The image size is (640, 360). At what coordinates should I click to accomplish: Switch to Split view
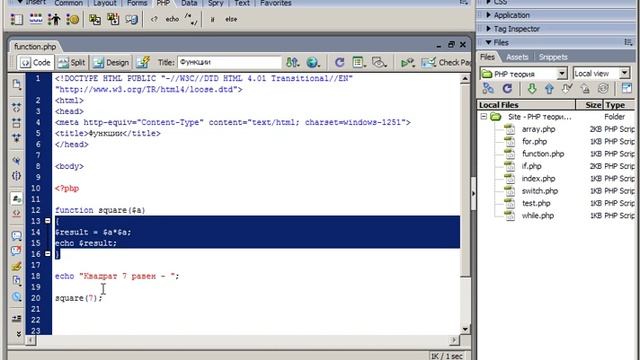click(71, 62)
